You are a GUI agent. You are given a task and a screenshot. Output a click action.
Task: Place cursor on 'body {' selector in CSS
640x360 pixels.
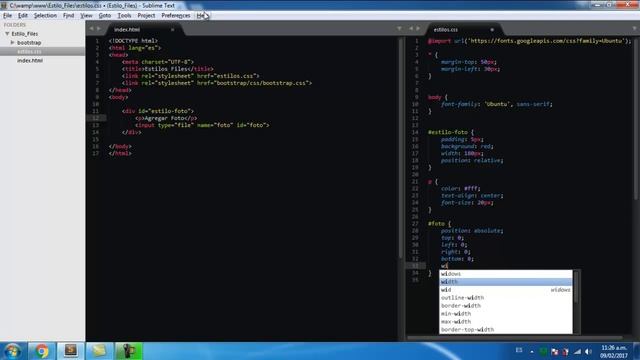click(438, 97)
